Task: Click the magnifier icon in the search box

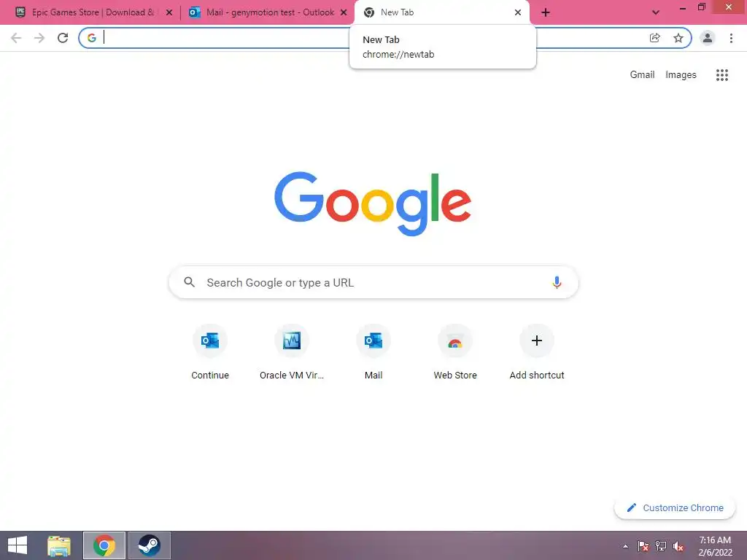Action: tap(190, 282)
